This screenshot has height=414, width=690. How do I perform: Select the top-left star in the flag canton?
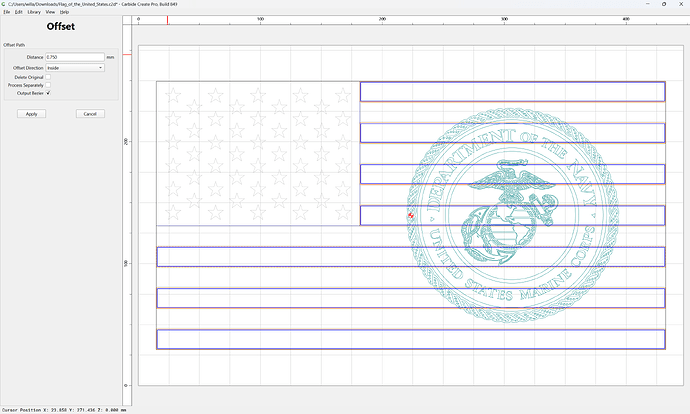(173, 95)
